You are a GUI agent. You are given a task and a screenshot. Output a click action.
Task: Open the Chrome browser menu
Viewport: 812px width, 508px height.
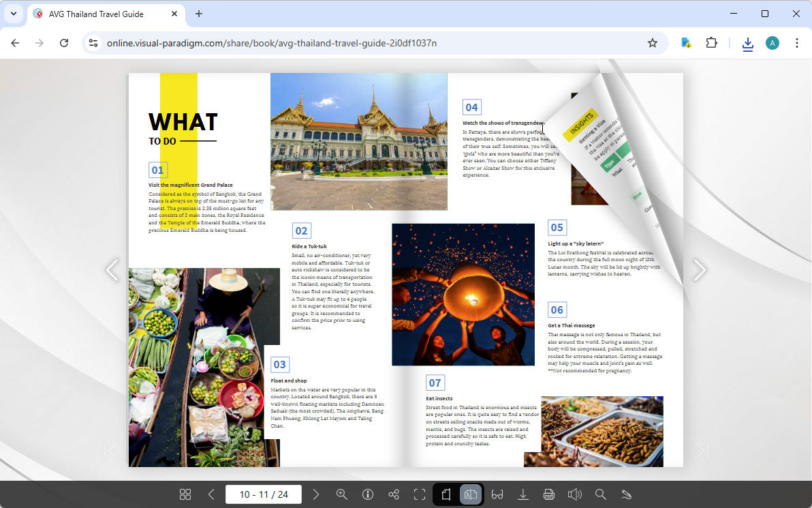click(x=797, y=42)
